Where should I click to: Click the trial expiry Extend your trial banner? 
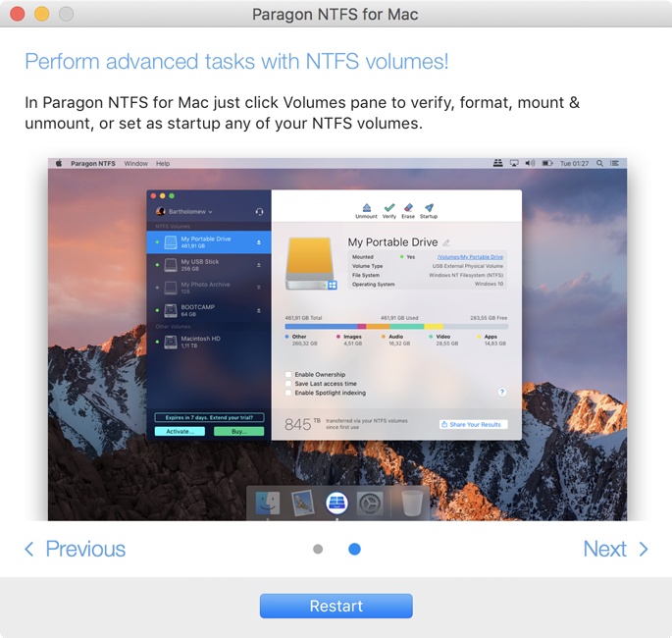209,417
